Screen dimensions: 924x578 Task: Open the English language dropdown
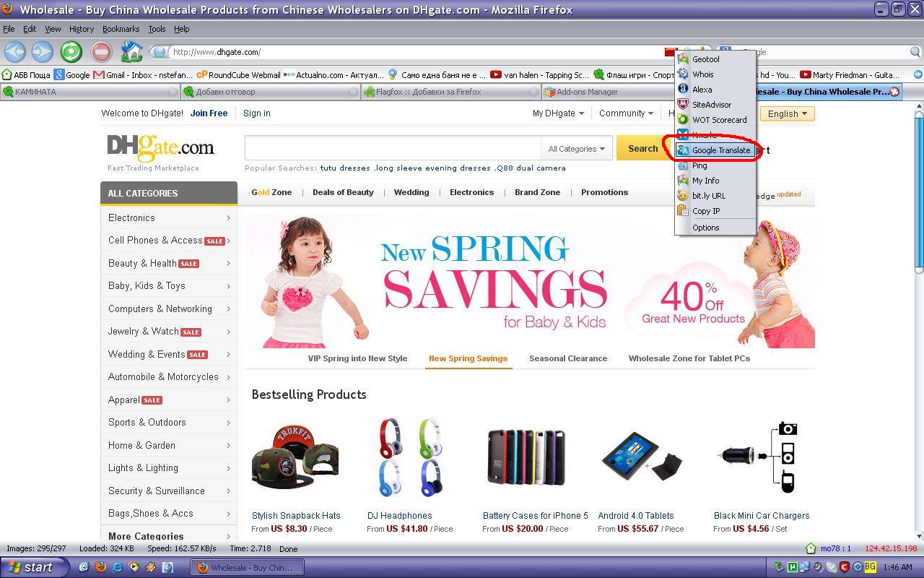pyautogui.click(x=788, y=113)
